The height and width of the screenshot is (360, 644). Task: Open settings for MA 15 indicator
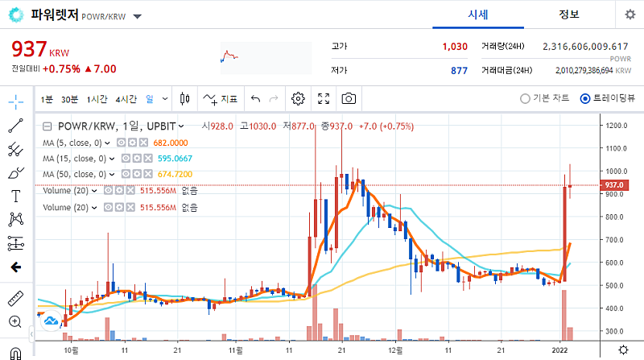point(137,158)
